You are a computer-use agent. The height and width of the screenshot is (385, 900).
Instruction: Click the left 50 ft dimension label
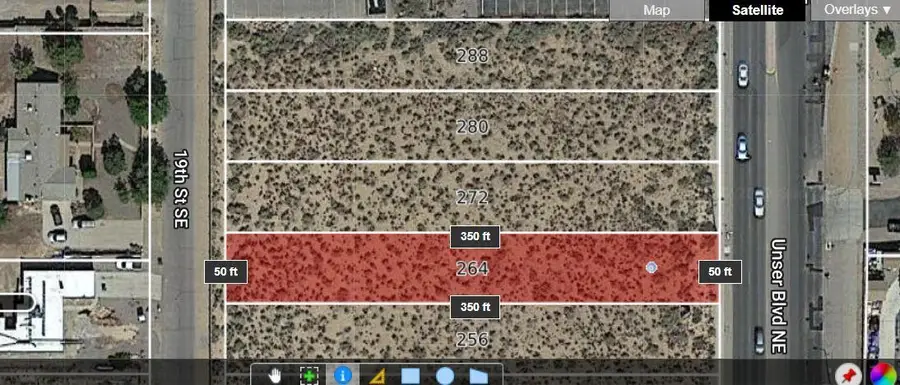(226, 272)
